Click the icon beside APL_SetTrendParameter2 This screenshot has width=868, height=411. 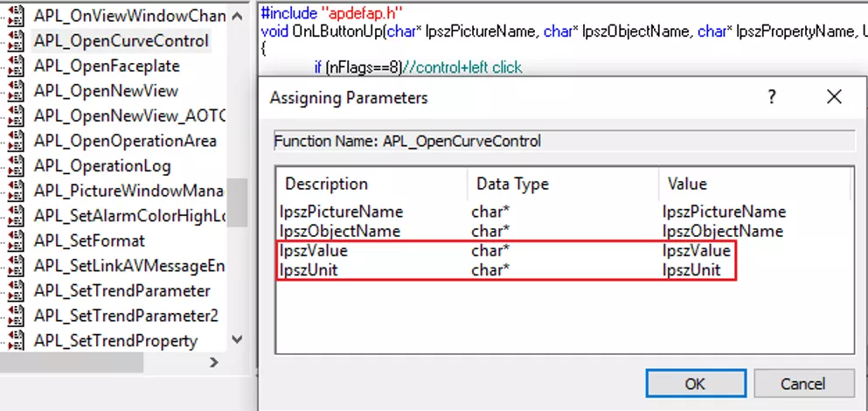pos(16,316)
